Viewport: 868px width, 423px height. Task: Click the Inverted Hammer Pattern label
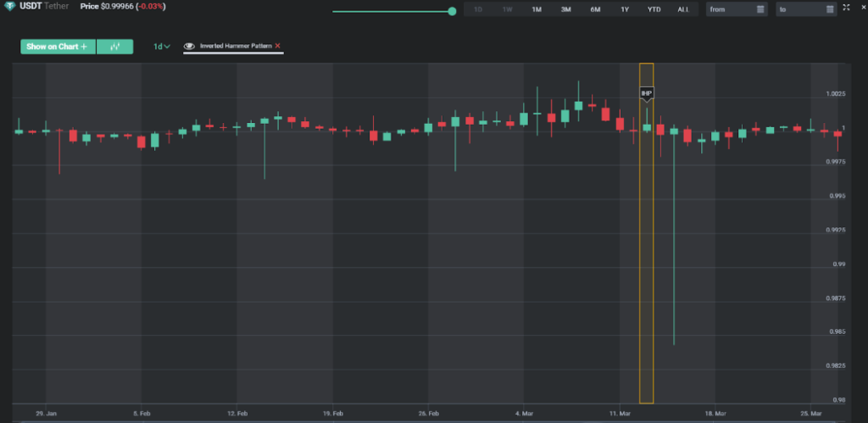pos(236,46)
